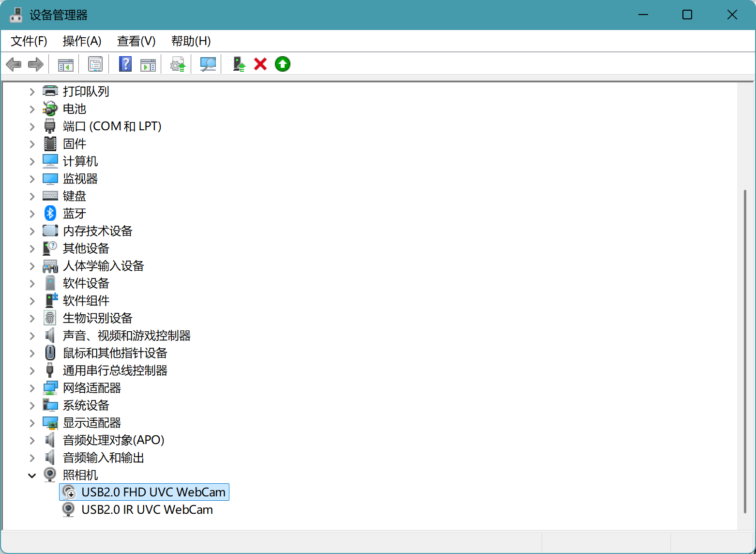Click the blue Help question mark icon
Image resolution: width=756 pixels, height=554 pixels.
click(x=125, y=64)
